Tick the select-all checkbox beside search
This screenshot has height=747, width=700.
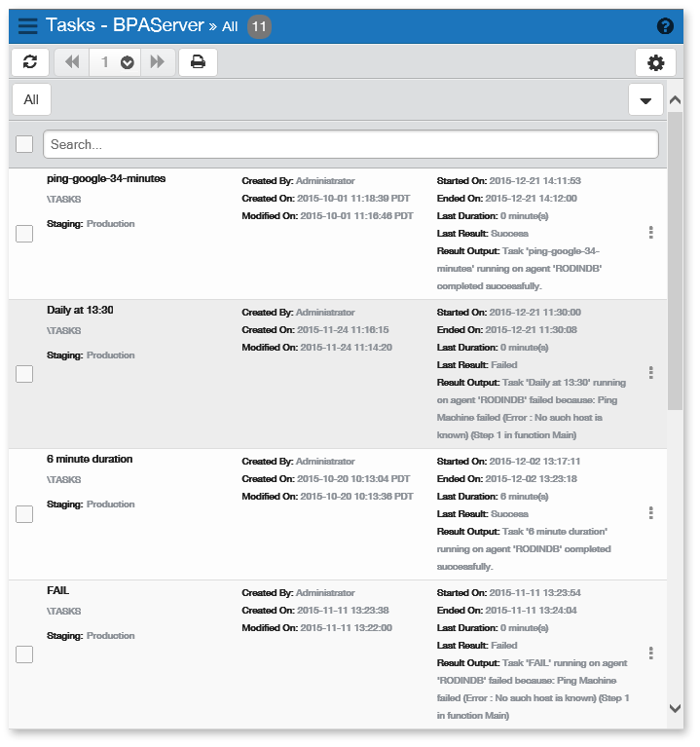[24, 144]
